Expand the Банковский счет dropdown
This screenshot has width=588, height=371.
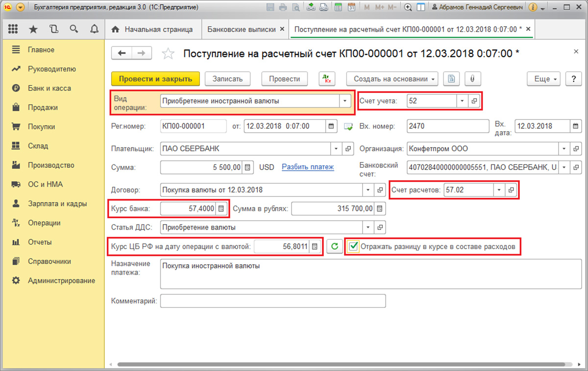pyautogui.click(x=564, y=167)
